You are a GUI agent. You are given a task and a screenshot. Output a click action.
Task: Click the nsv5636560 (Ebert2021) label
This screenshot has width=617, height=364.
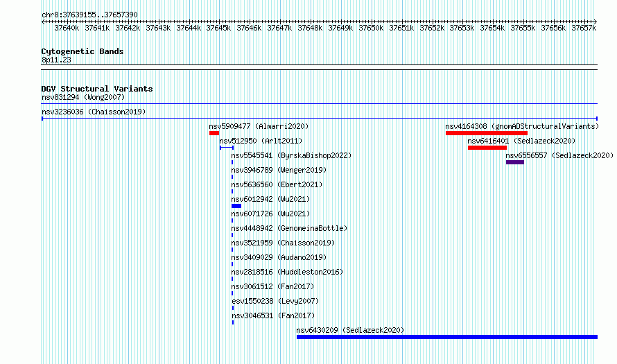click(277, 184)
